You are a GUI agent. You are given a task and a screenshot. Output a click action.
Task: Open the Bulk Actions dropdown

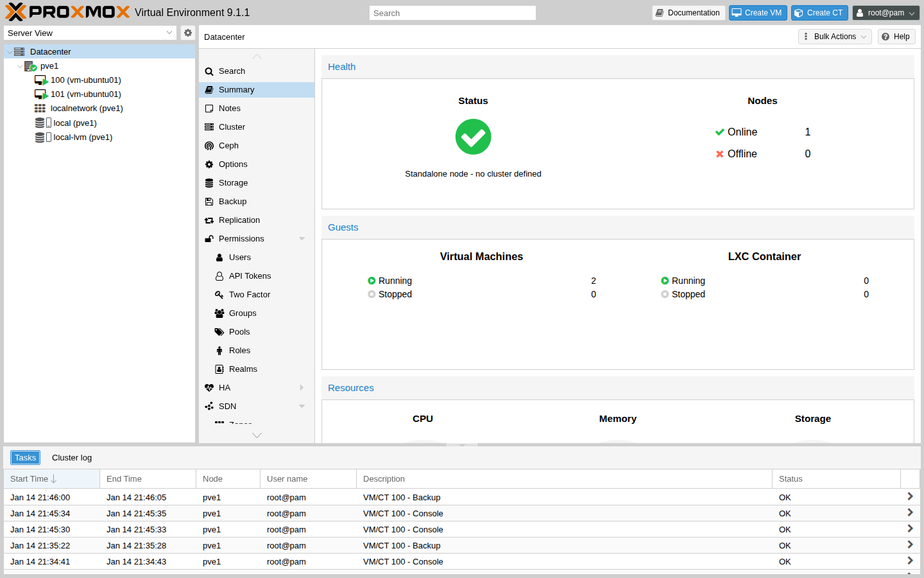pyautogui.click(x=834, y=37)
